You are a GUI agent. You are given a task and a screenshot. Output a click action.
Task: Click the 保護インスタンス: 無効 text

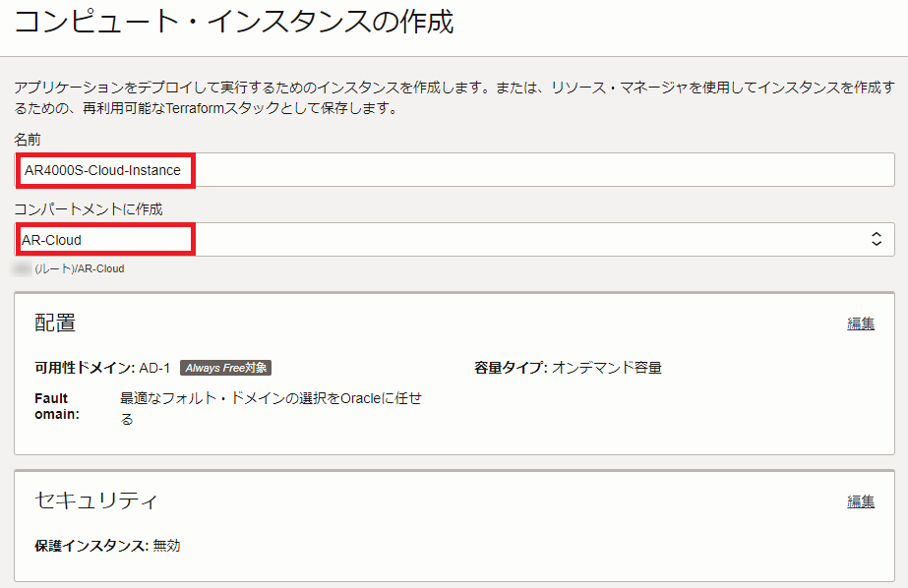pos(107,545)
